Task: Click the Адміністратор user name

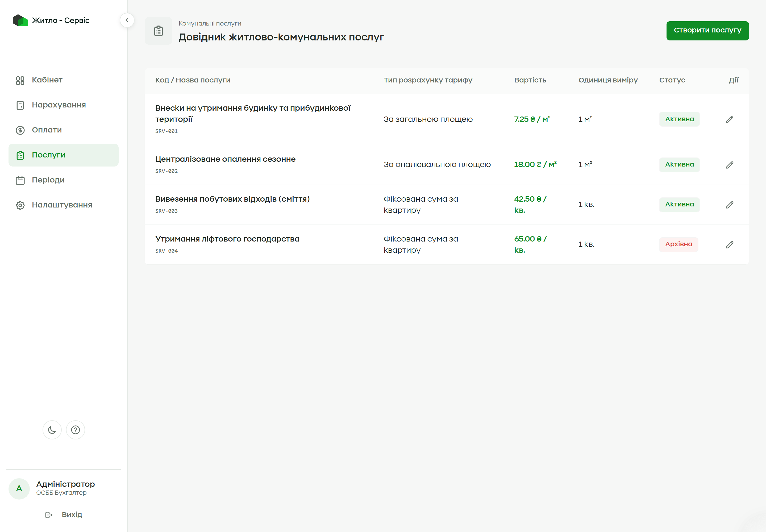Action: click(65, 484)
